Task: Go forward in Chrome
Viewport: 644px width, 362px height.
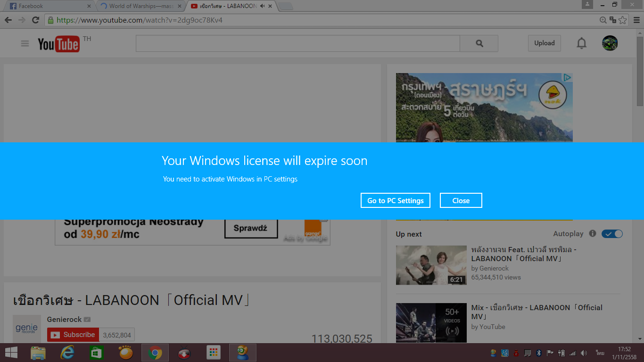Action: tap(22, 20)
